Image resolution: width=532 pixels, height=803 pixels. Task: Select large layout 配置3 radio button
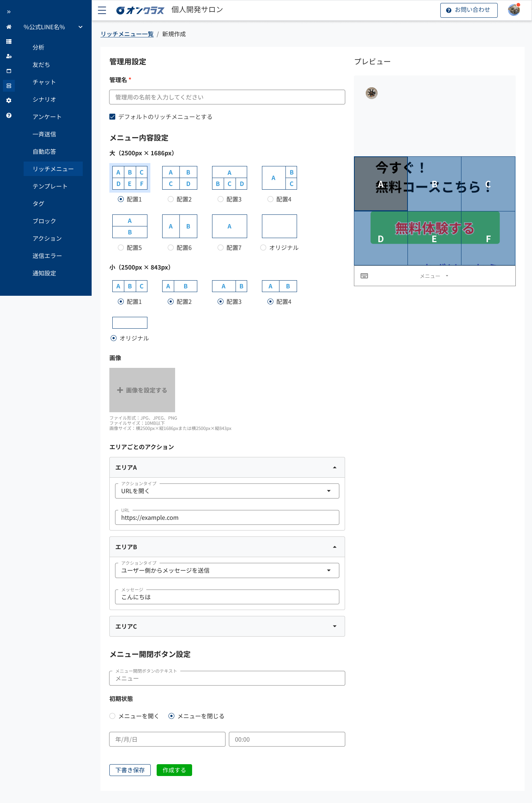221,199
